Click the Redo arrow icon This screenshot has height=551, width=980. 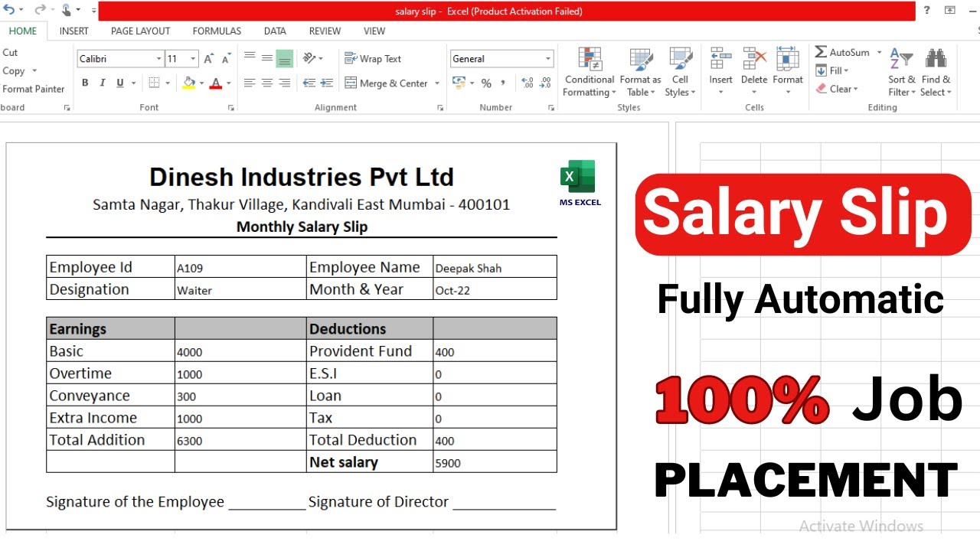[39, 10]
